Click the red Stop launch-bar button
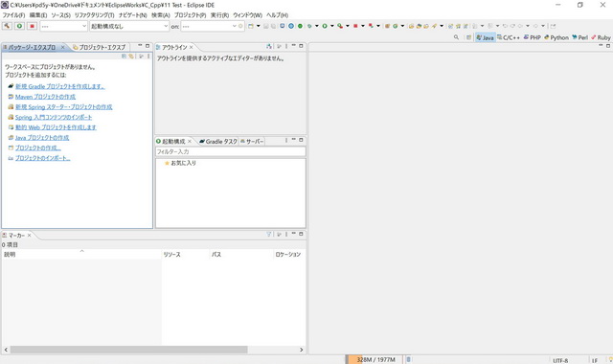613x364 pixels. tap(32, 26)
